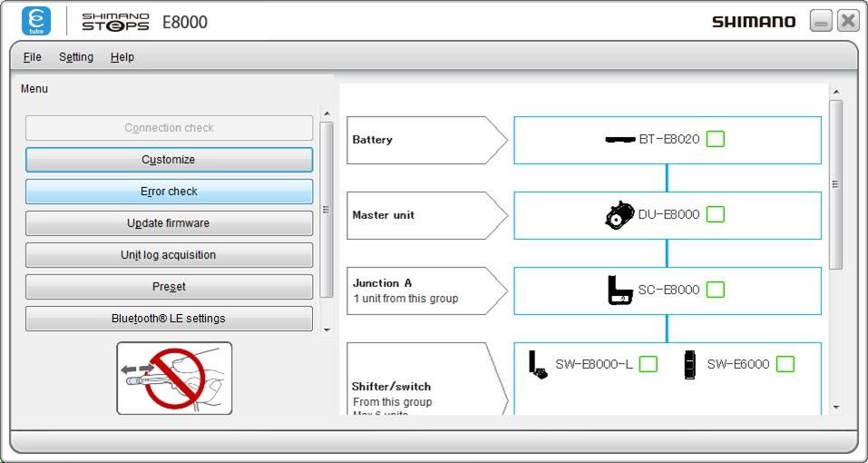
Task: Click the do-not-disconnect warning image
Action: pos(174,379)
